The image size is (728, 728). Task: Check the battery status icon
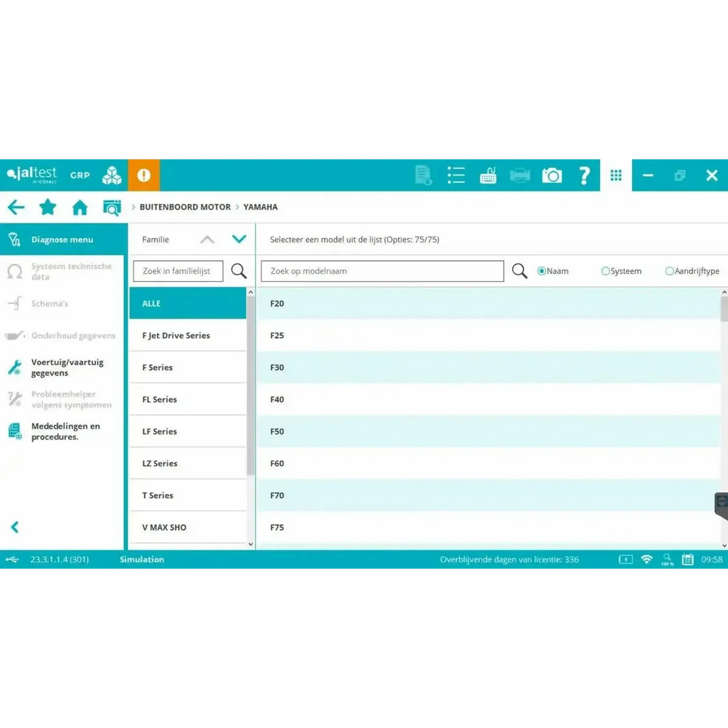pyautogui.click(x=625, y=559)
